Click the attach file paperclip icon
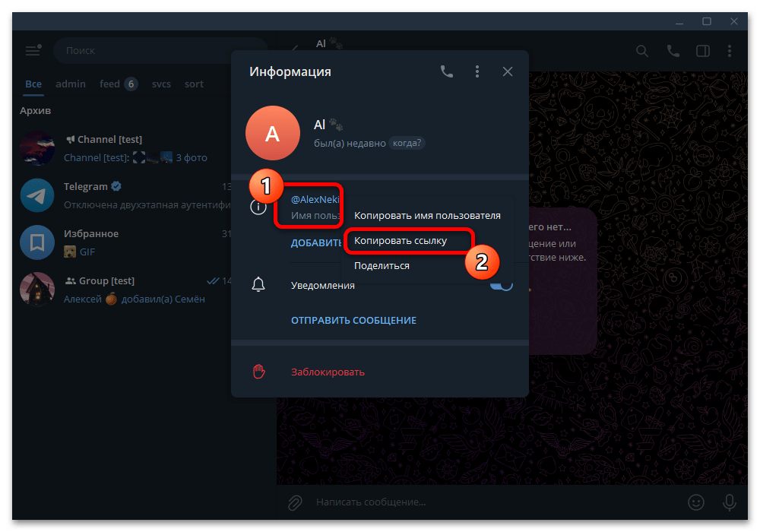This screenshot has width=760, height=532. 295,502
